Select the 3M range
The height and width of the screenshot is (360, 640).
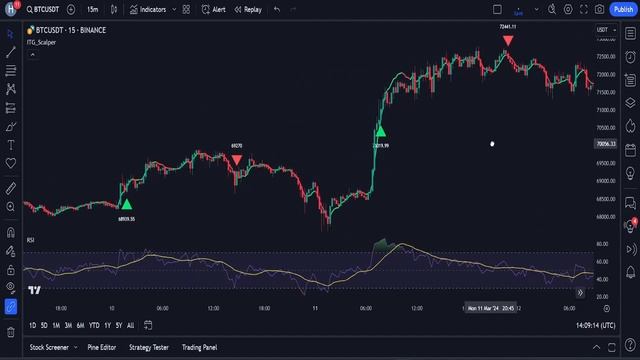pyautogui.click(x=68, y=325)
